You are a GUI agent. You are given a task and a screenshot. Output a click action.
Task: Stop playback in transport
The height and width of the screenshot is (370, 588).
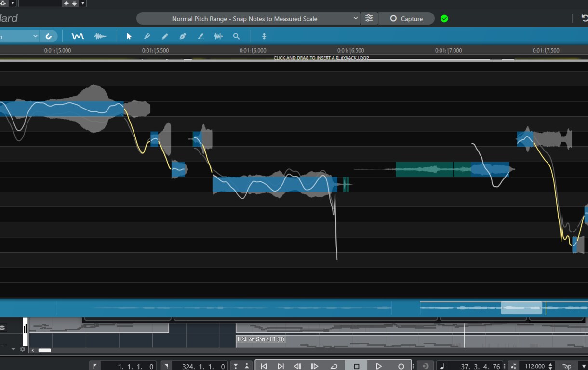click(357, 366)
